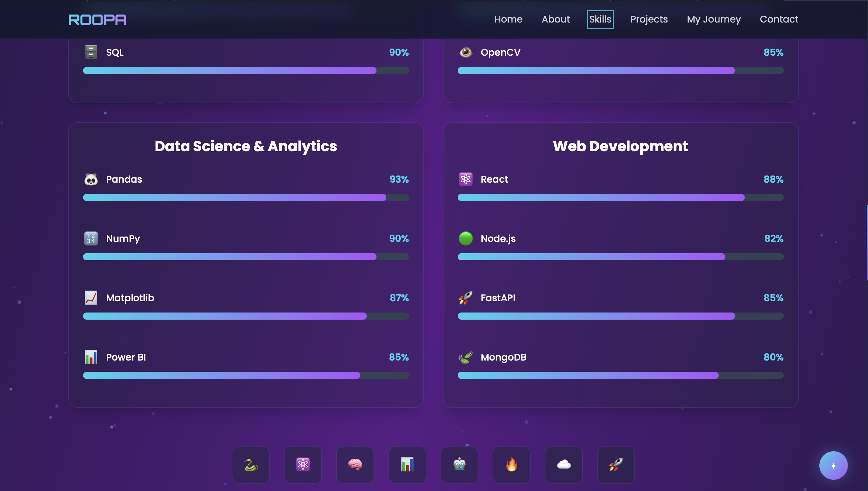
Task: Click the OpenCV progress bar
Action: [x=620, y=71]
